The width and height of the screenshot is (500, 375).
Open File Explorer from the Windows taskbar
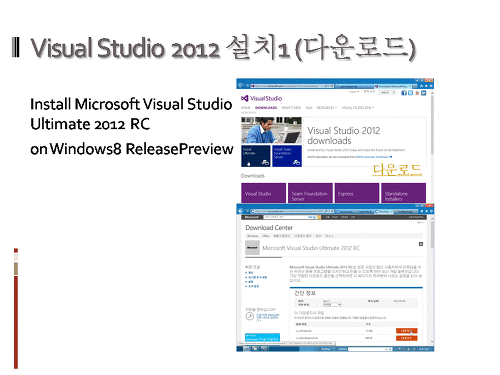[x=255, y=349]
